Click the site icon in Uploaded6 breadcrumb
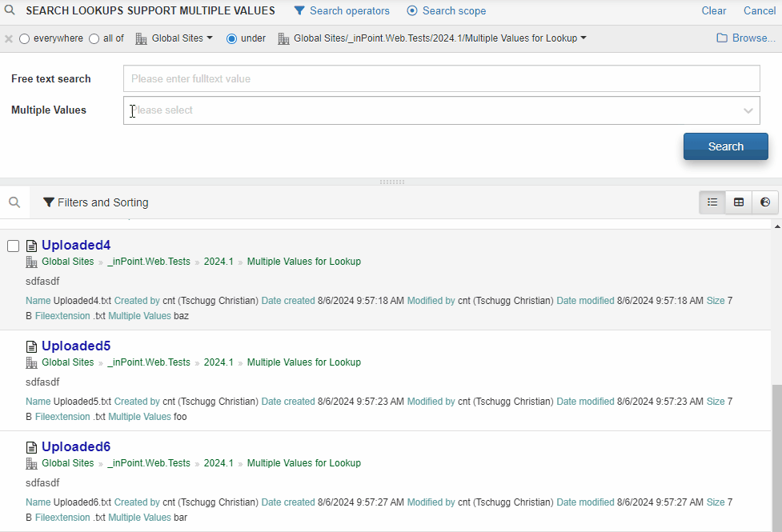The image size is (782, 532). 31,463
